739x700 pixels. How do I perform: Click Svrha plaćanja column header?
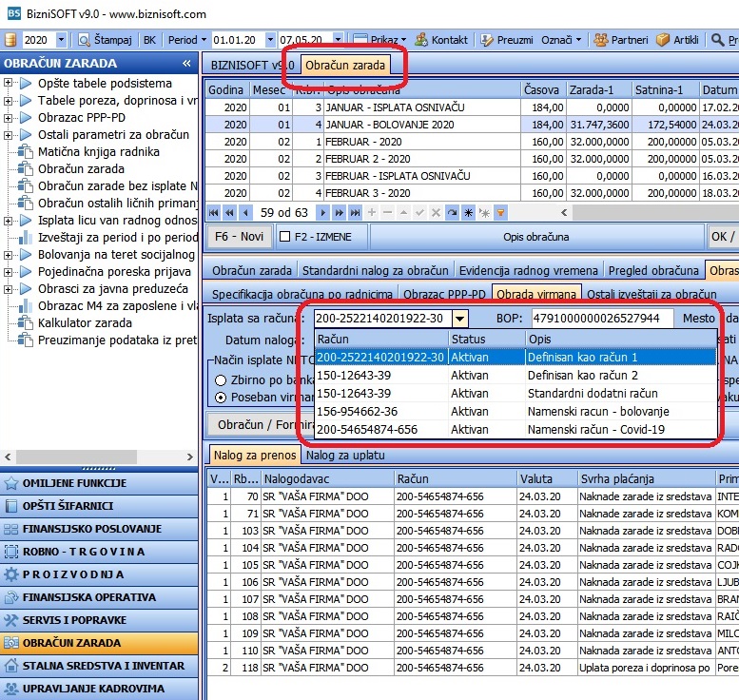point(646,479)
